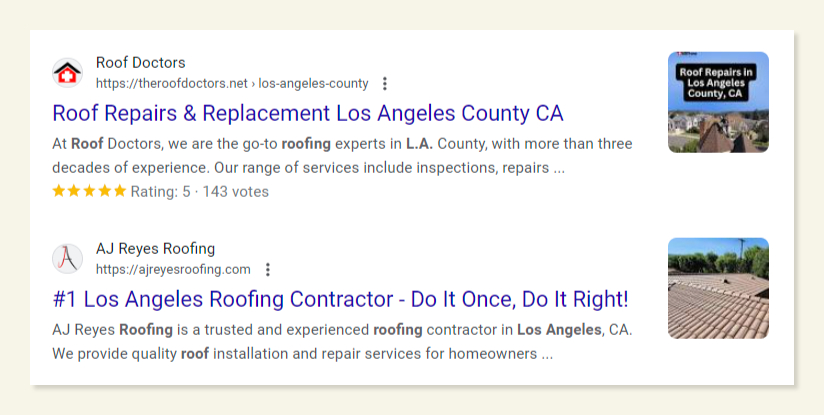Click the AJ Reyes Roofing logo favicon

tap(67, 259)
